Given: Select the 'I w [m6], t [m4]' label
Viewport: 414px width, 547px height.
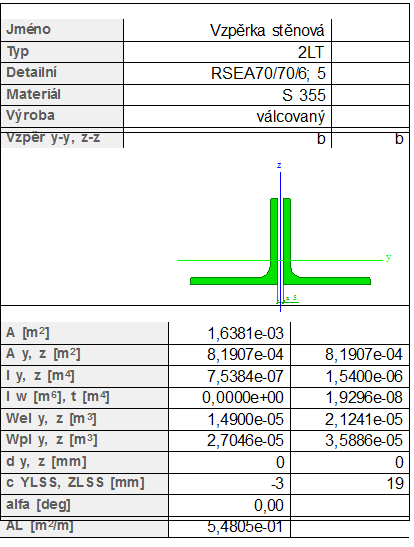Looking at the screenshot, I should click(58, 397).
